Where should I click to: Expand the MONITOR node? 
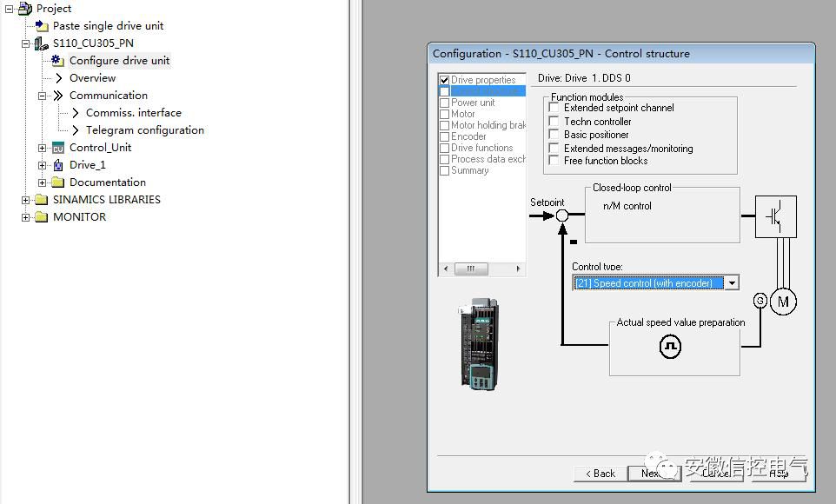(25, 217)
